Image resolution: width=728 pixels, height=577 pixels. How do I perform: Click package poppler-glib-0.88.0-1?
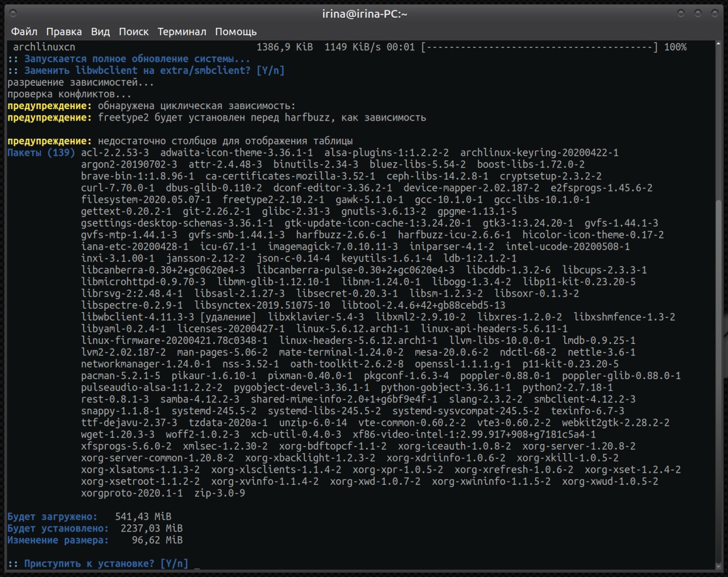(621, 376)
